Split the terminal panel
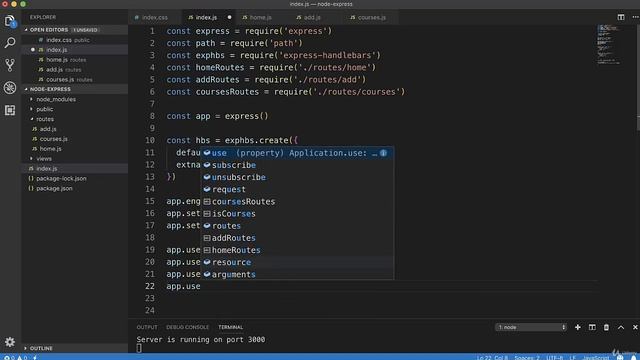 click(x=592, y=327)
